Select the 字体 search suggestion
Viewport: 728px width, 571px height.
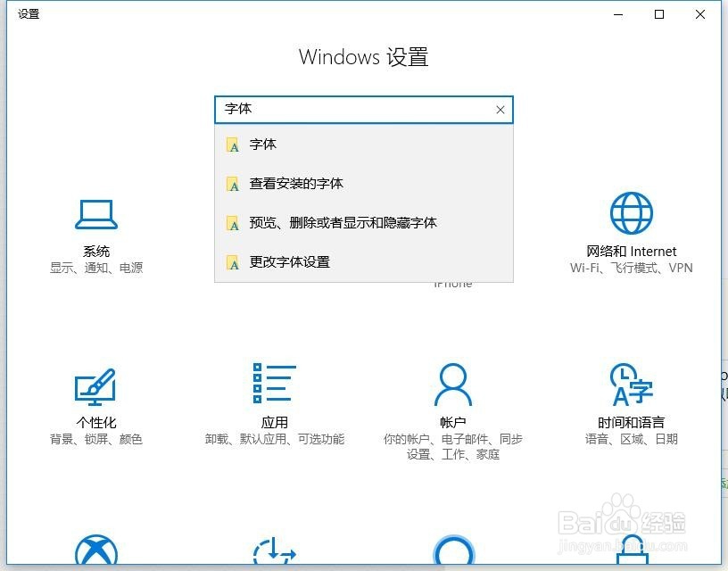tap(364, 145)
